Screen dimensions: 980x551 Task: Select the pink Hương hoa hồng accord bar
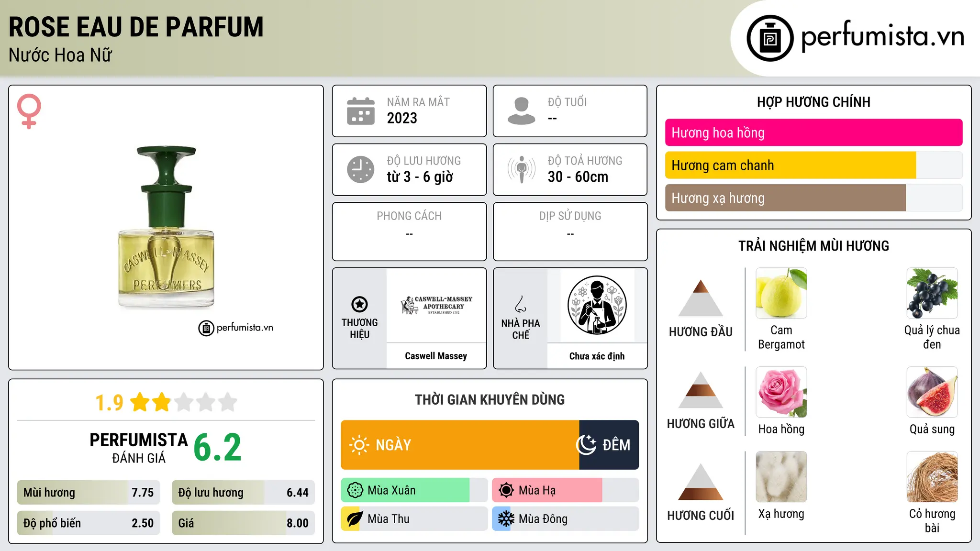pos(814,132)
